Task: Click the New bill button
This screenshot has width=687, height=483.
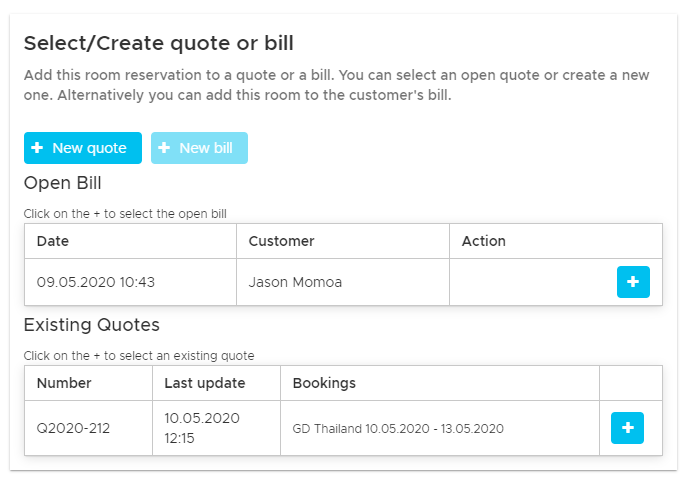Action: point(199,148)
